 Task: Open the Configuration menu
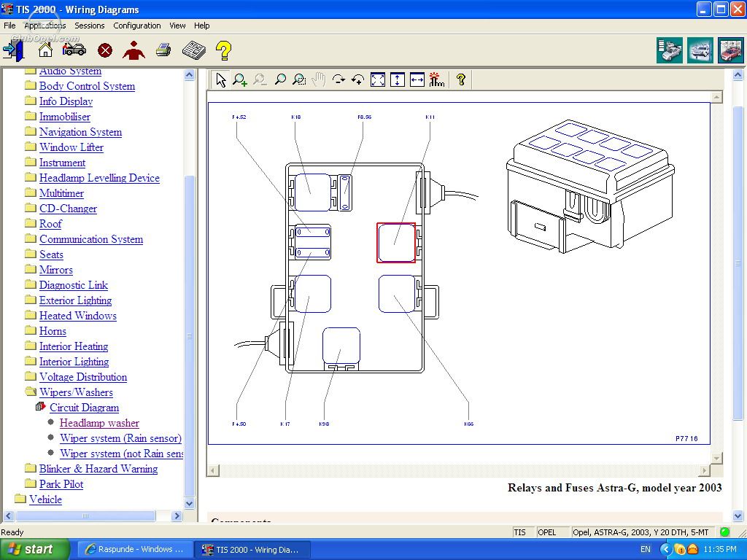coord(136,26)
